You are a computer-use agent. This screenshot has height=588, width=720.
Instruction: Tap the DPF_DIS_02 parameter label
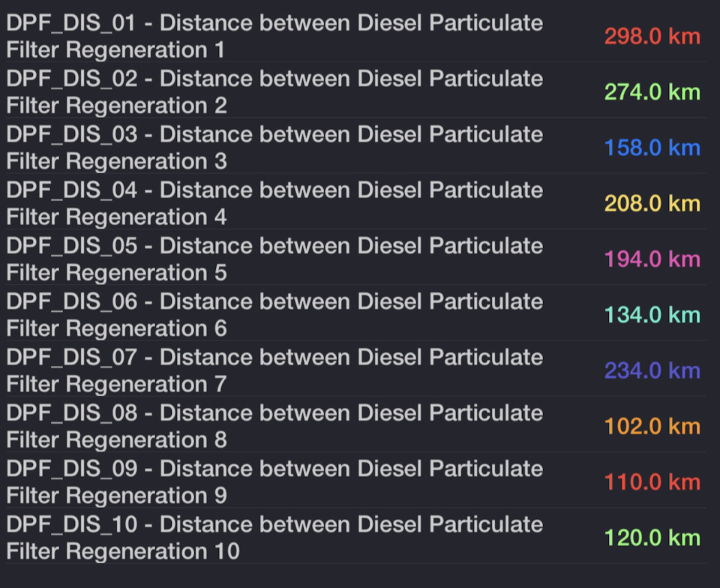[x=274, y=91]
